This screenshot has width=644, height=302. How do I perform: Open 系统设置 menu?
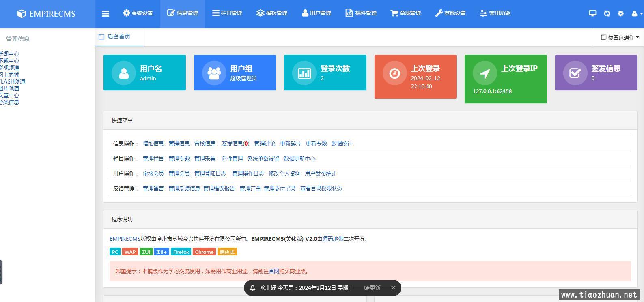[x=138, y=13]
